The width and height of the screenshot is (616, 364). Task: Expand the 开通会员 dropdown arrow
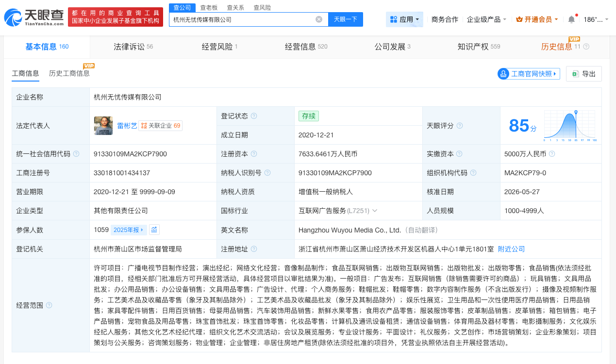[x=556, y=20]
